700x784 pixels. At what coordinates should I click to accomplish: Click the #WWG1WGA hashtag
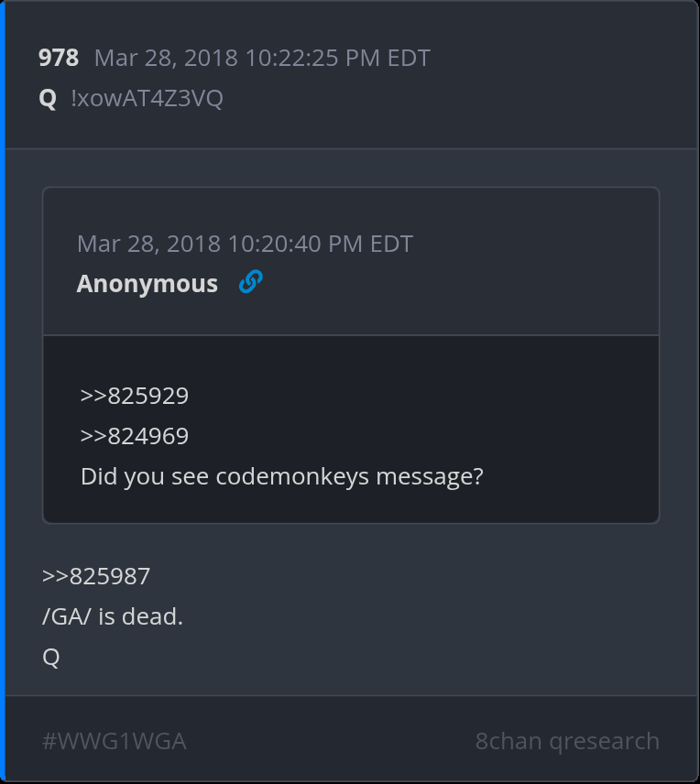115,741
